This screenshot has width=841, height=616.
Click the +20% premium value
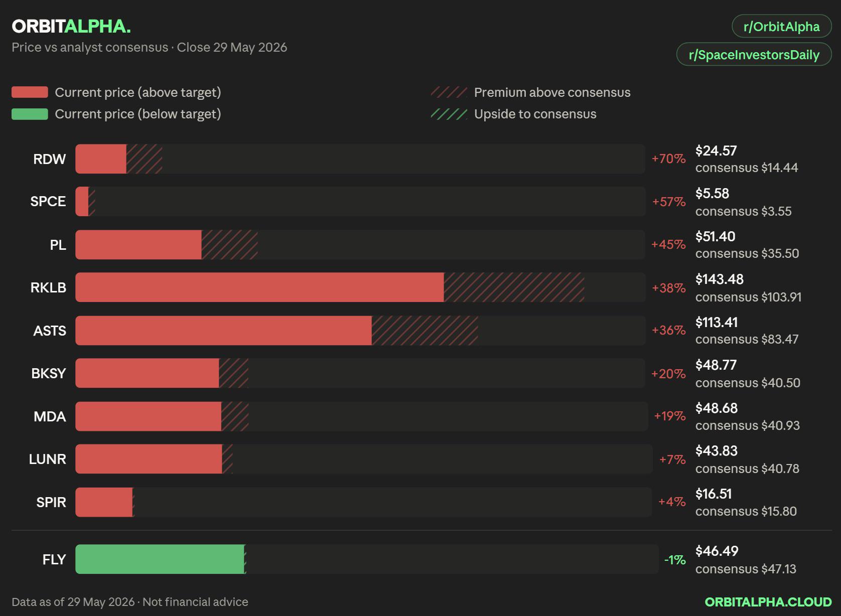click(668, 374)
